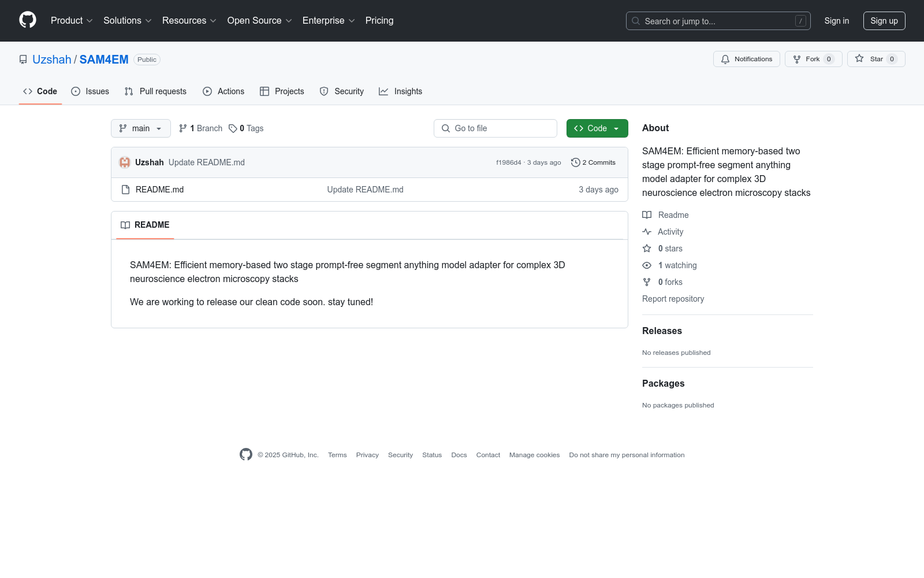924x578 pixels.
Task: Click the README.md file icon
Action: click(125, 190)
